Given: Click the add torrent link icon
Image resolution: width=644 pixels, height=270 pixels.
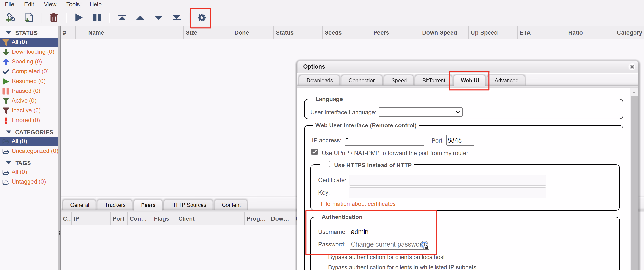Looking at the screenshot, I should [10, 18].
